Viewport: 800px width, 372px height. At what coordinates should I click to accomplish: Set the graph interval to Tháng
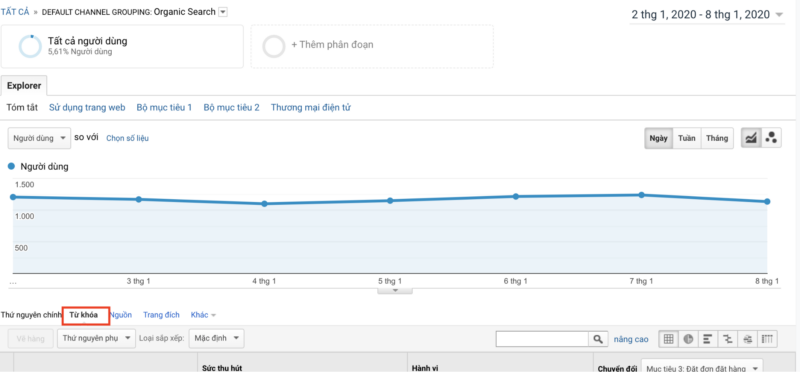click(x=717, y=138)
